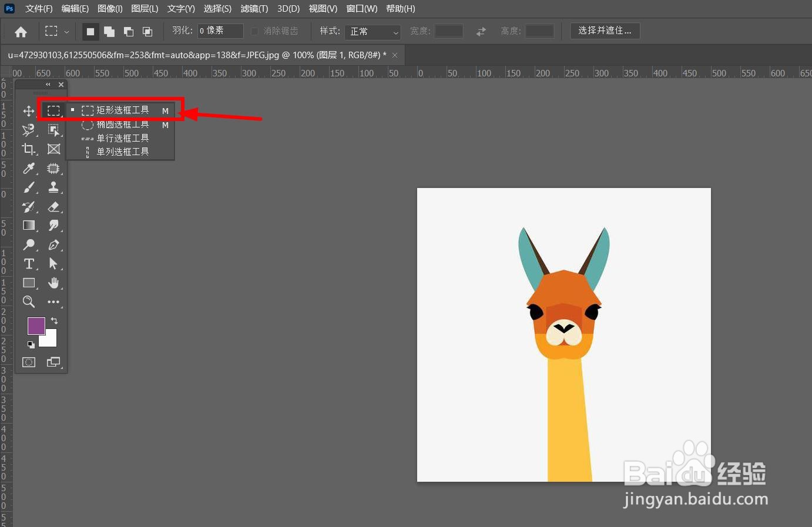The image size is (812, 527).
Task: Select the Gradient tool
Action: point(28,226)
